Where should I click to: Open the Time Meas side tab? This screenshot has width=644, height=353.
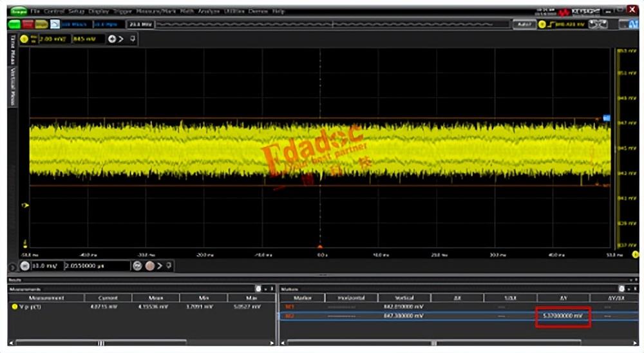12,50
